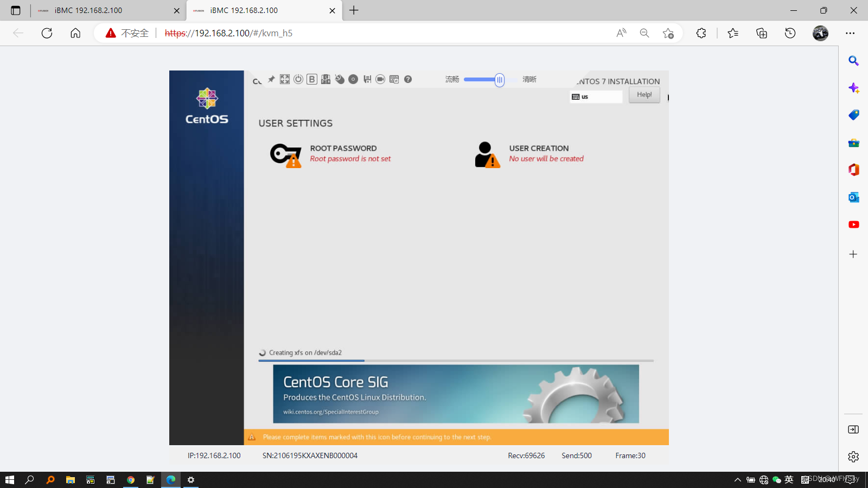This screenshot has height=488, width=868.
Task: Open virtual CD/DVD media icon
Action: tap(353, 79)
